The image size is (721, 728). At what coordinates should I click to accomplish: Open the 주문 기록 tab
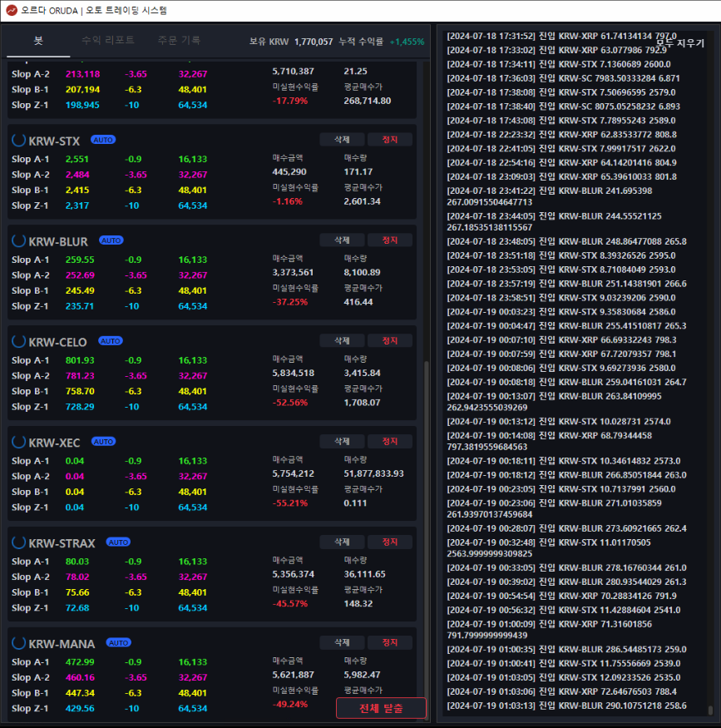179,41
